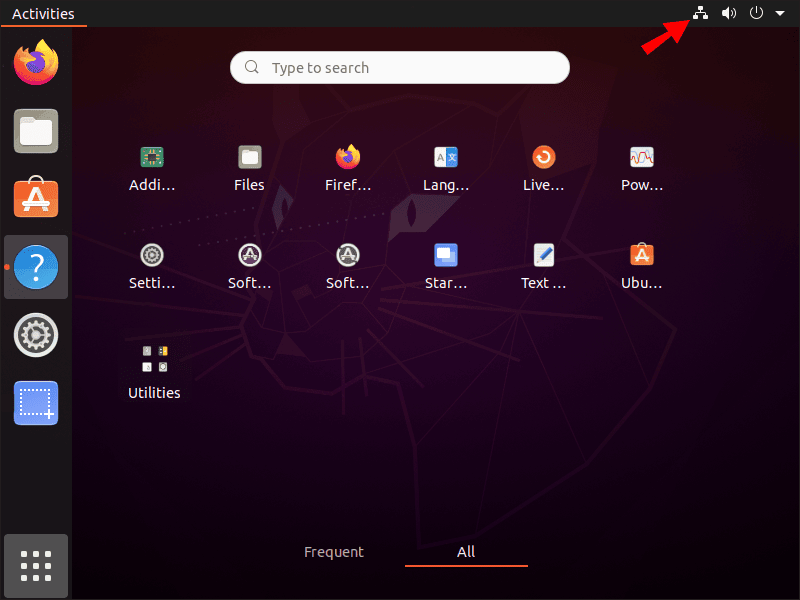Viewport: 800px width, 600px height.
Task: Click the Type to search field
Action: (399, 67)
